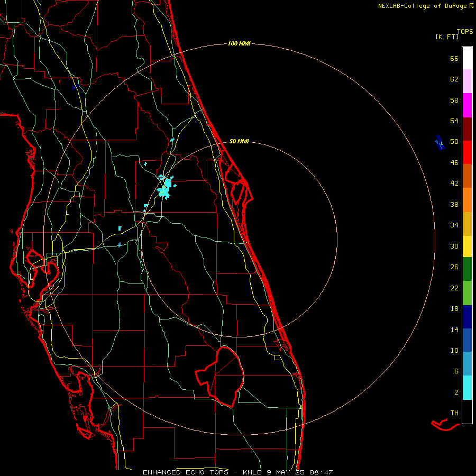Select the light pink legend color band

coord(467,81)
